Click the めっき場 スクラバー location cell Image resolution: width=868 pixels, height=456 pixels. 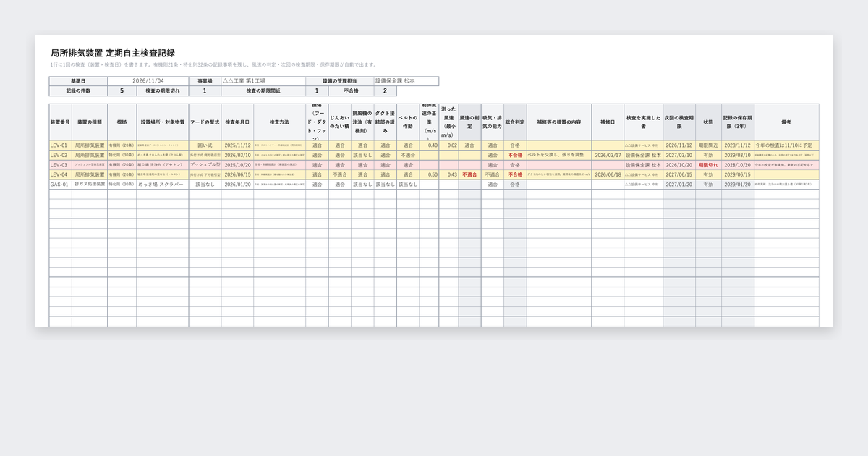click(x=162, y=185)
